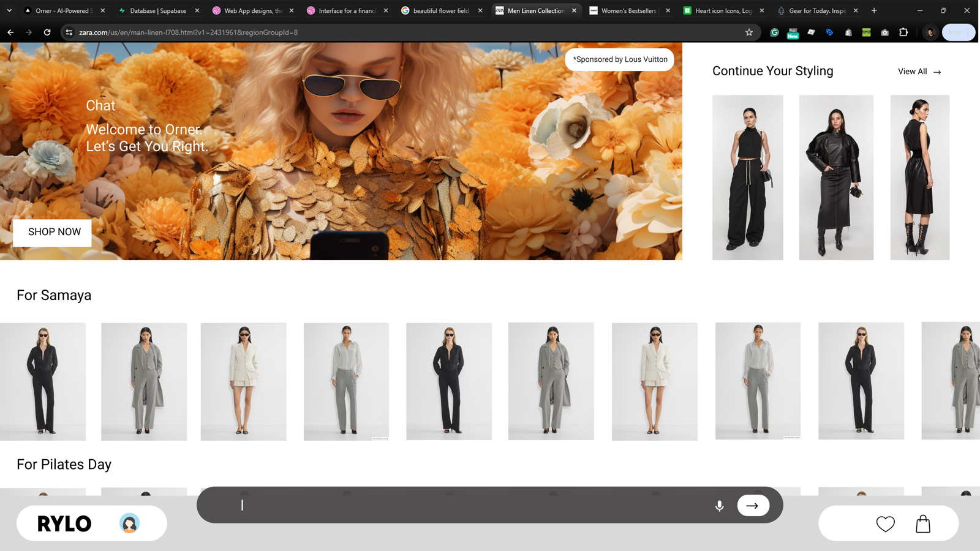Viewport: 980px width, 551px height.
Task: Open the wishlist heart icon
Action: point(885,524)
